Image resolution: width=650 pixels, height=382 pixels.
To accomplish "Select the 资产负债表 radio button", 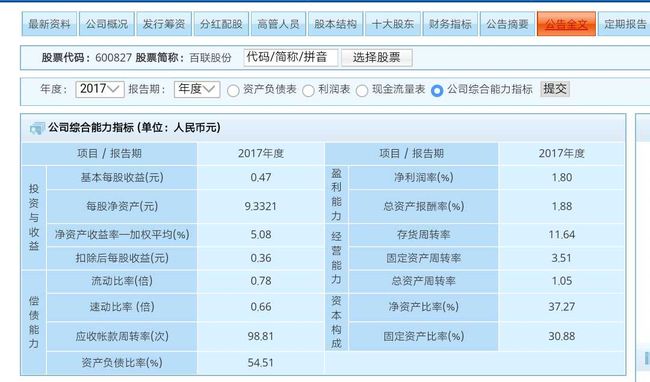I will pyautogui.click(x=233, y=91).
